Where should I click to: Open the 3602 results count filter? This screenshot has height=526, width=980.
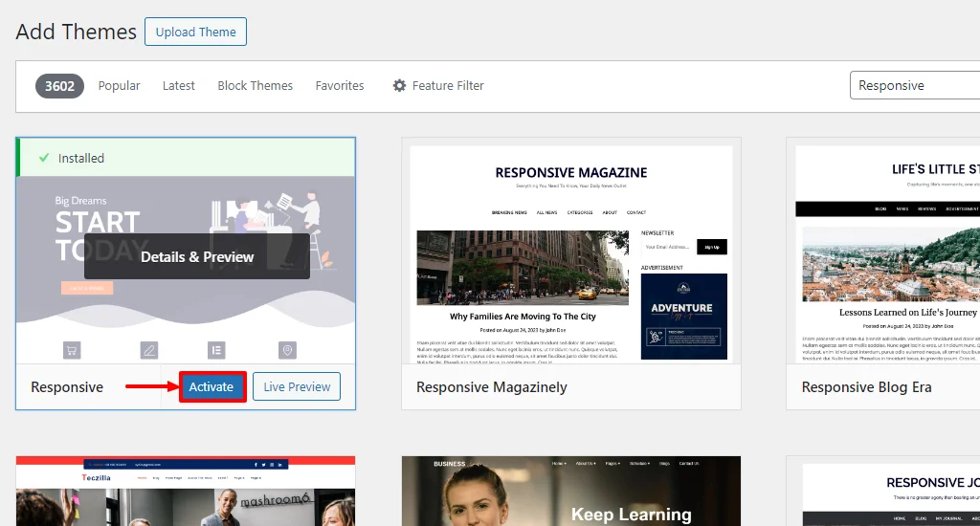point(59,86)
